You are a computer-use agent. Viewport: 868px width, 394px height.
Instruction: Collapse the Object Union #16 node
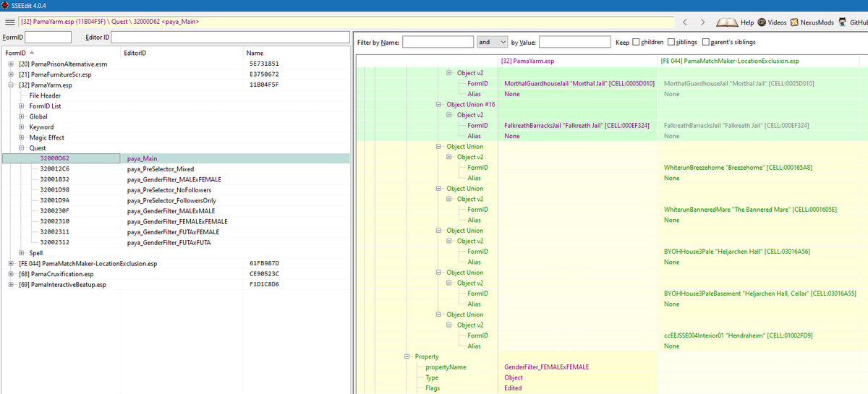point(440,105)
